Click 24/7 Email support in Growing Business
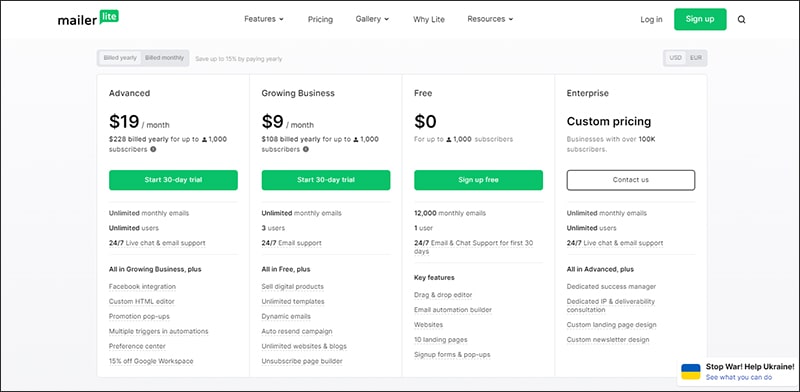Viewport: 800px width, 392px height. coord(291,243)
